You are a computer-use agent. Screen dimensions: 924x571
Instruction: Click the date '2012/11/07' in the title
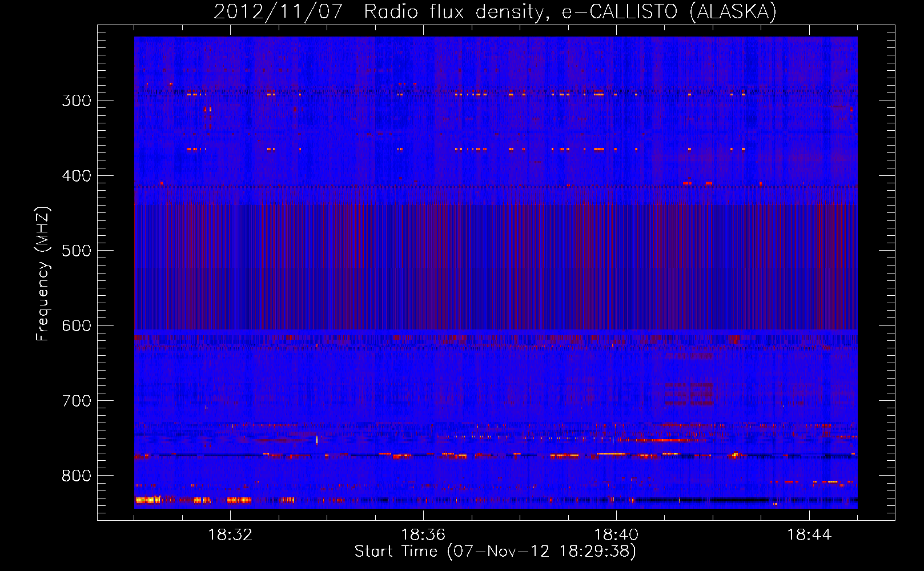coord(279,12)
